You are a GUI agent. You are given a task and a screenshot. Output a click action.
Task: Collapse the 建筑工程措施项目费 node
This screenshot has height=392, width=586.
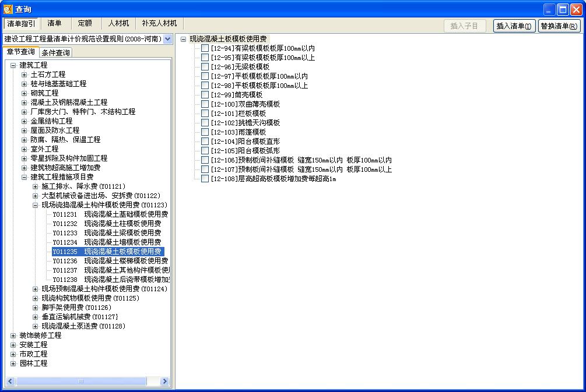(x=24, y=177)
